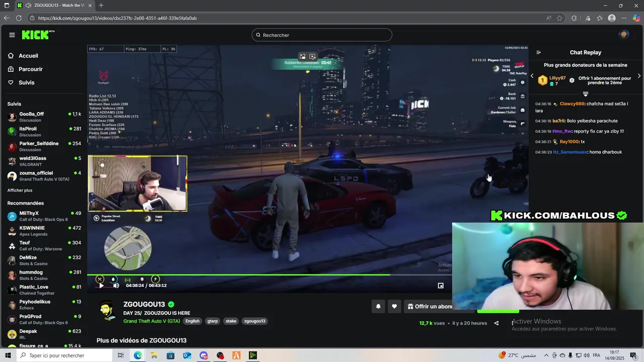Click the stake tag
The height and width of the screenshot is (362, 644).
231,321
